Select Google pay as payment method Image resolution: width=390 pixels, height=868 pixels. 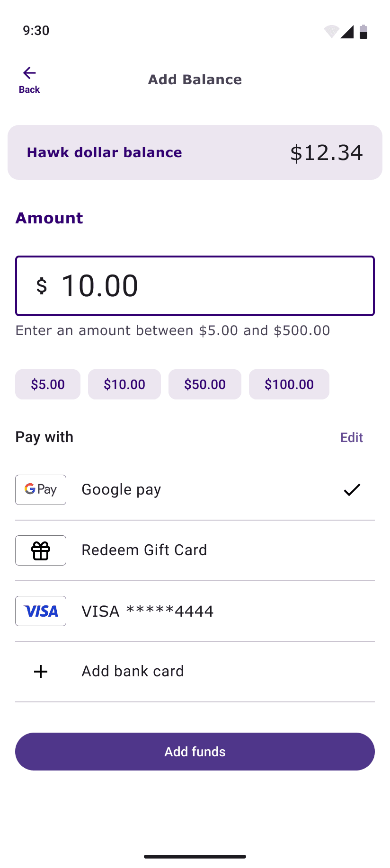coord(121,489)
